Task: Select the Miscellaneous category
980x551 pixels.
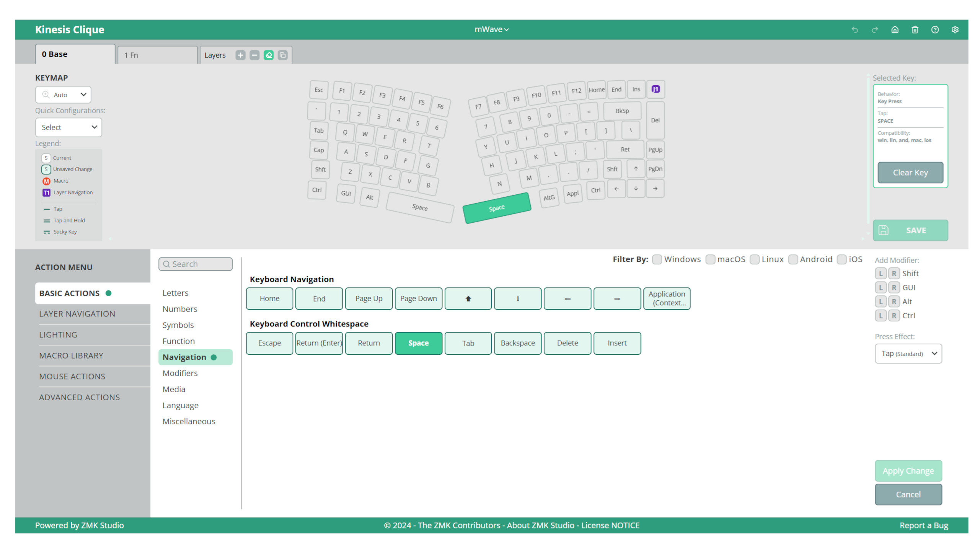Action: (189, 422)
